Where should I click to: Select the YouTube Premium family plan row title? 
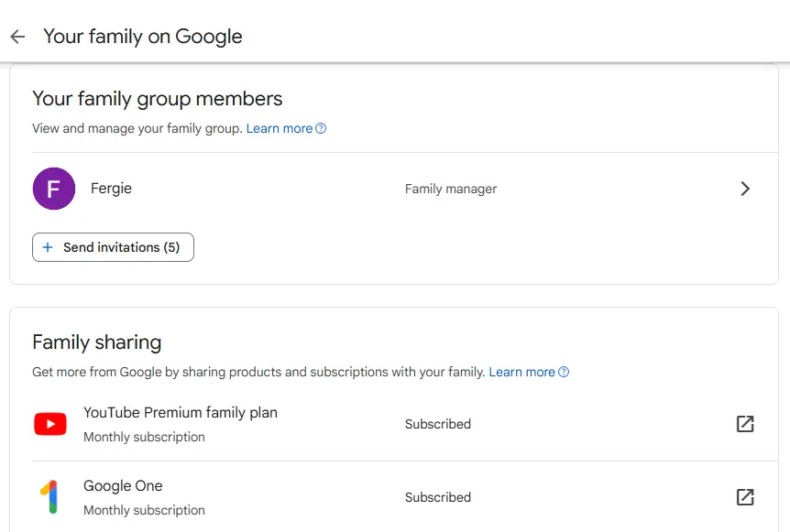[181, 413]
